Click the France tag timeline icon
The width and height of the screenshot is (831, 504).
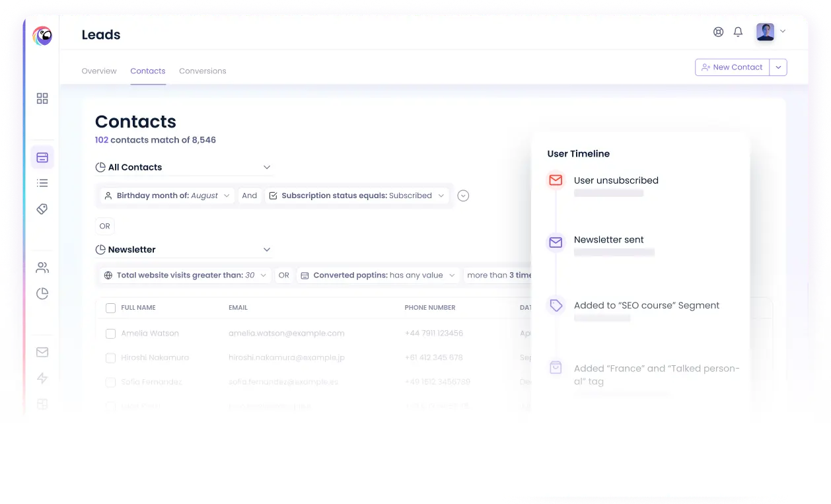pyautogui.click(x=556, y=368)
